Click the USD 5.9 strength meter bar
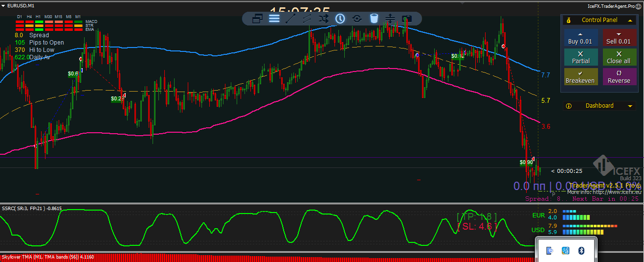 coord(584,232)
